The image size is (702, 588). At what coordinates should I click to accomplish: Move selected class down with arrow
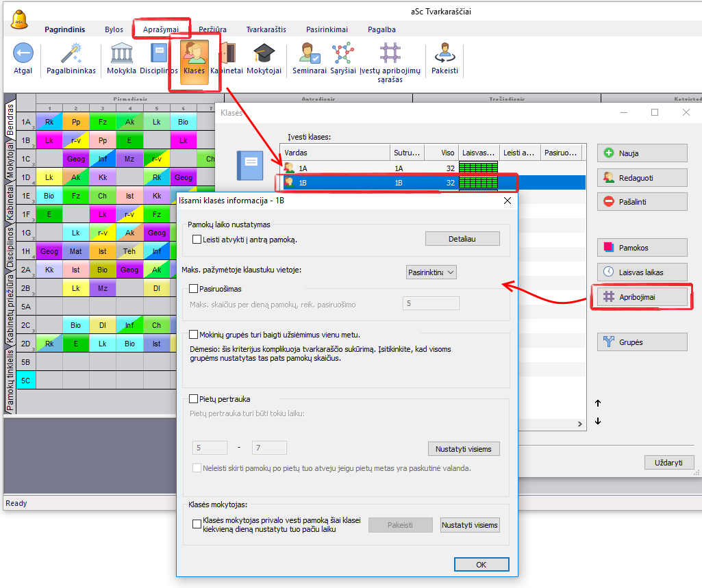598,421
